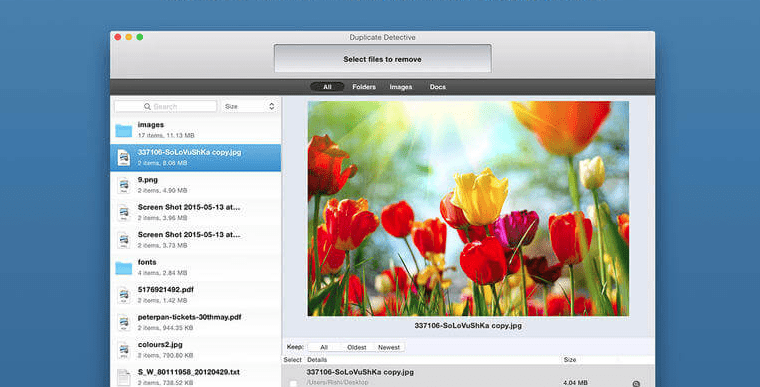Click the Size column header in details table
The image size is (760, 387).
coord(570,360)
